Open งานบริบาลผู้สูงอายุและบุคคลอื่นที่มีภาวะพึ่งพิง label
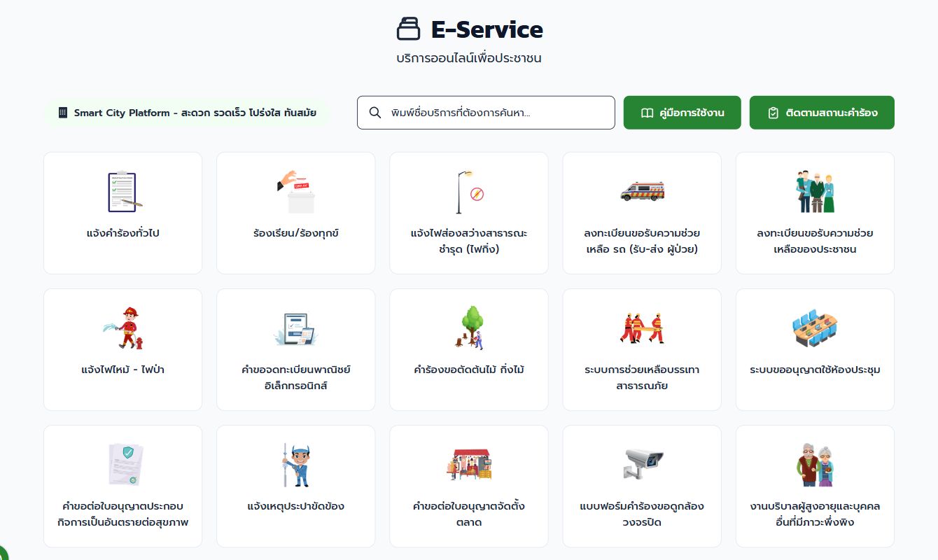 815,514
